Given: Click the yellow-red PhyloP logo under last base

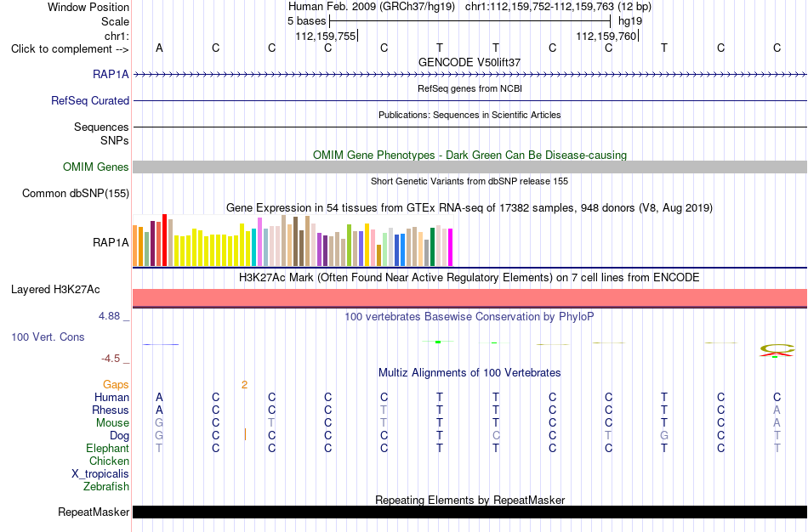Looking at the screenshot, I should point(777,350).
